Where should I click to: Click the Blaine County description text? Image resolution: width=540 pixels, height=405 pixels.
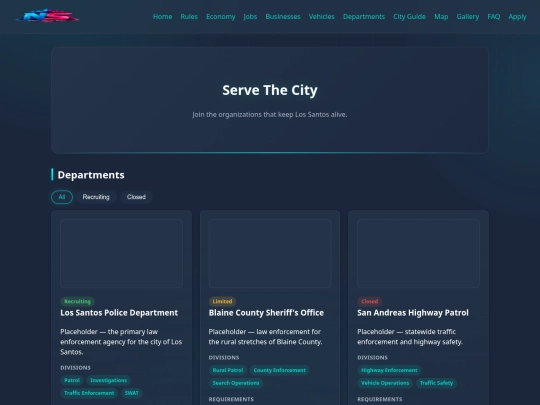266,337
